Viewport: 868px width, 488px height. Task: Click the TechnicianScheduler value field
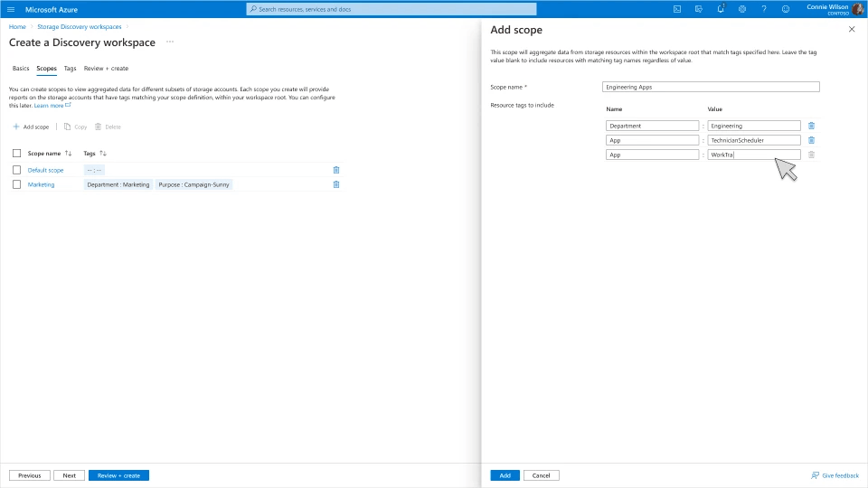click(x=754, y=140)
